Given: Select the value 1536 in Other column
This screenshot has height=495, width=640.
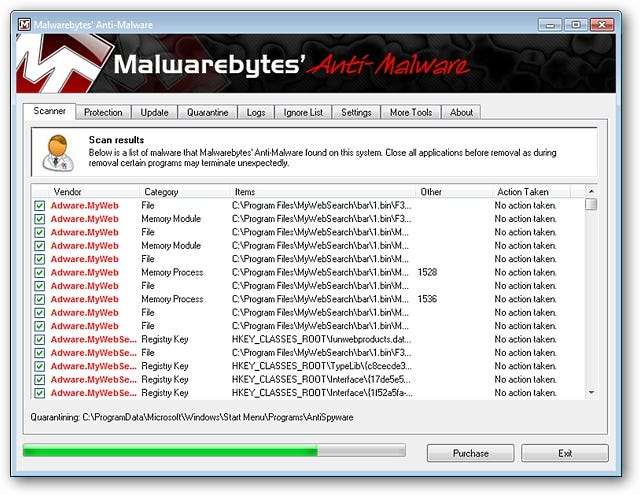Looking at the screenshot, I should coord(427,299).
